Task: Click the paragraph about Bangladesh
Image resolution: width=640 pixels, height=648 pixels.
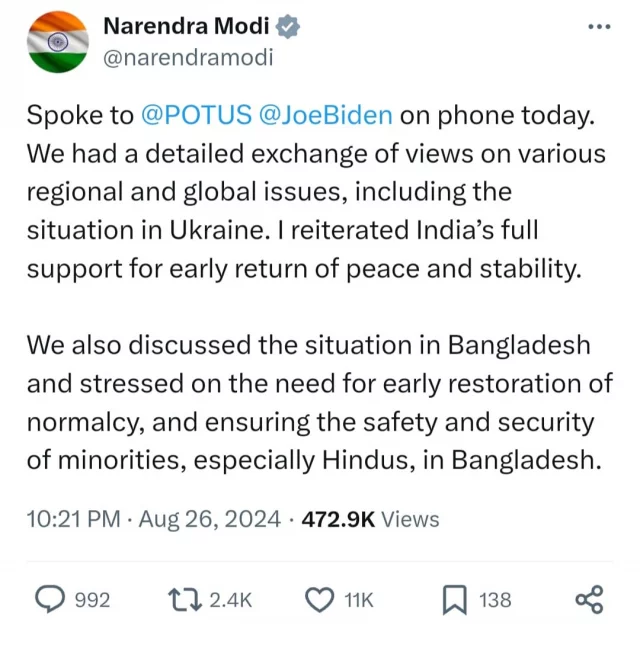Action: pyautogui.click(x=310, y=402)
